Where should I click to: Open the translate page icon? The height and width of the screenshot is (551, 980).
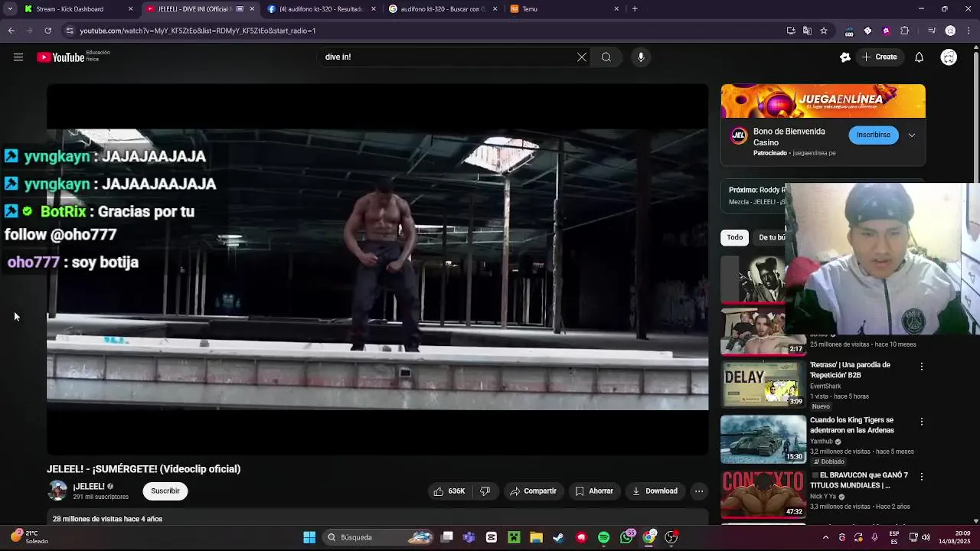tap(807, 31)
